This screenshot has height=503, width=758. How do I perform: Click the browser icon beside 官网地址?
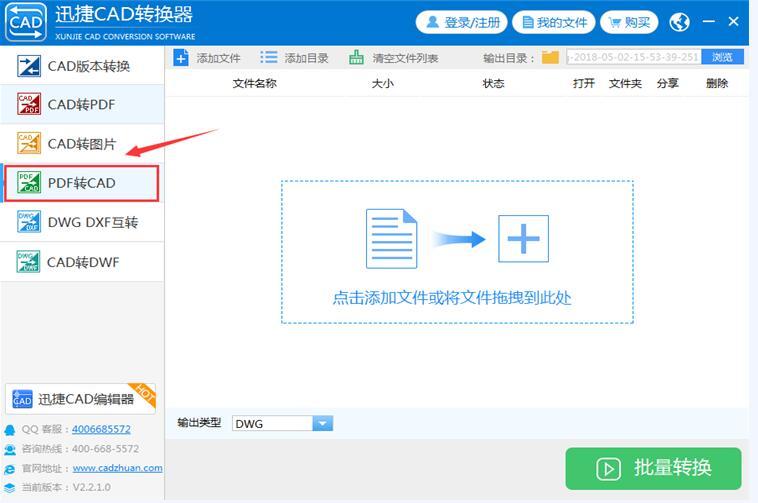10,469
